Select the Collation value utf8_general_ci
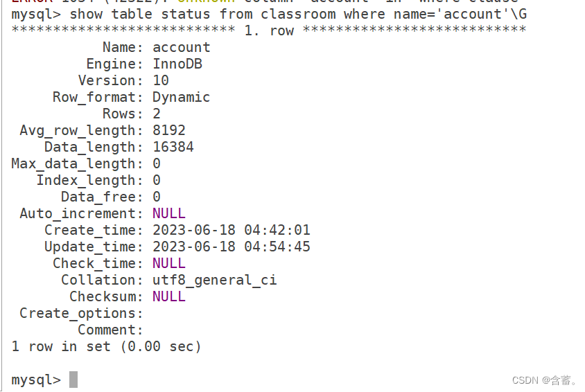 click(215, 280)
